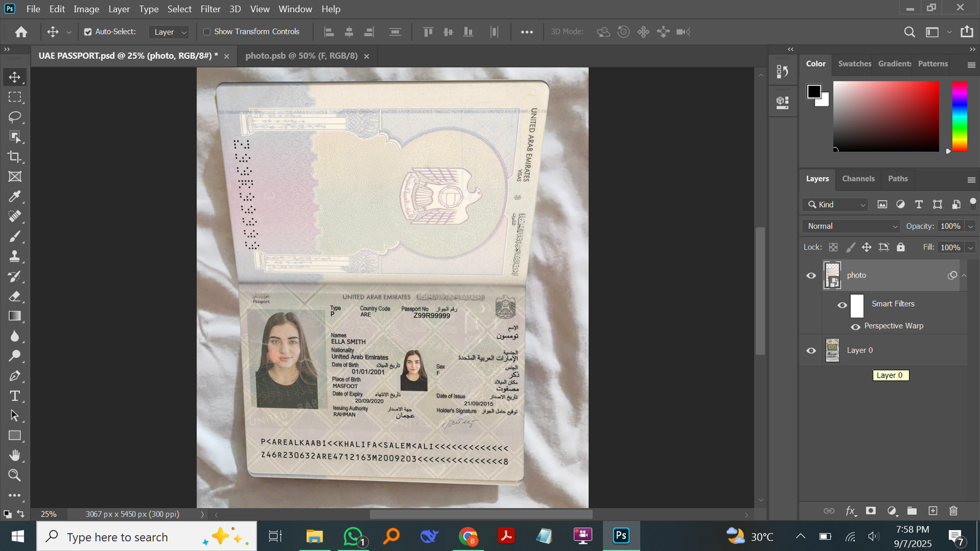The height and width of the screenshot is (551, 980).
Task: Create a new layer with plus icon
Action: 933,511
